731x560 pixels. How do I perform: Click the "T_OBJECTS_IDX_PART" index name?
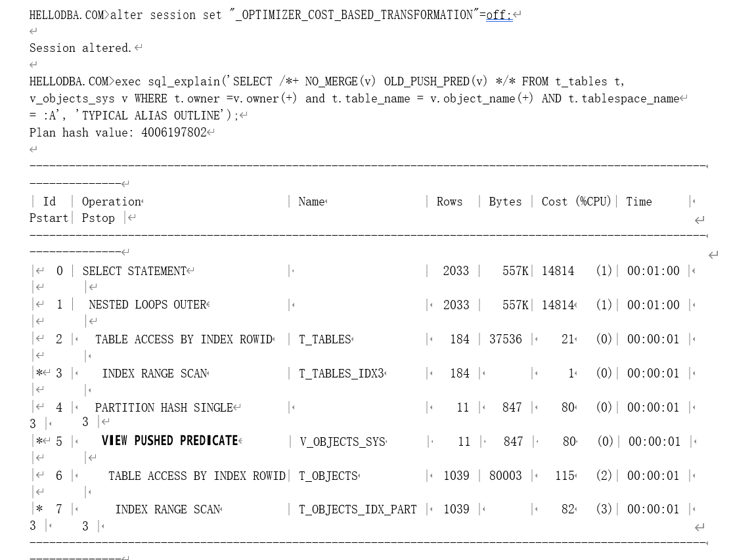(x=358, y=509)
